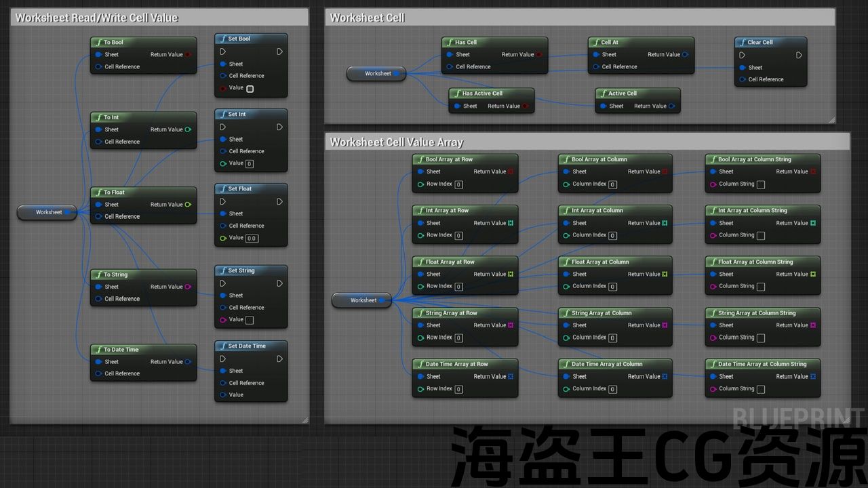The image size is (868, 488).
Task: Click the Row Index field on Bool Array at Row
Action: tap(459, 184)
